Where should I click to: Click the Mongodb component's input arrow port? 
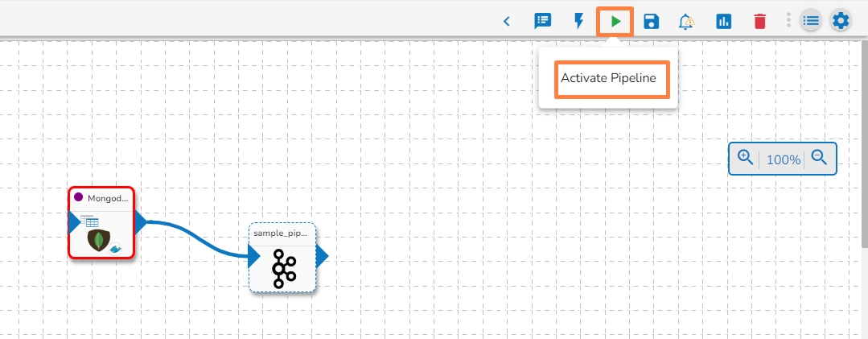click(x=75, y=223)
